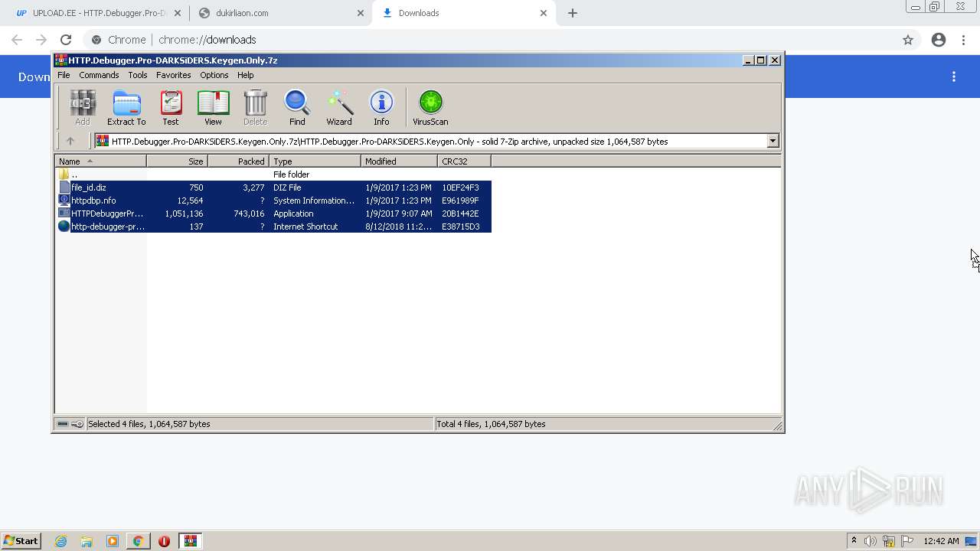Viewport: 980px width, 551px height.
Task: Sort by the Modified column header
Action: click(399, 161)
